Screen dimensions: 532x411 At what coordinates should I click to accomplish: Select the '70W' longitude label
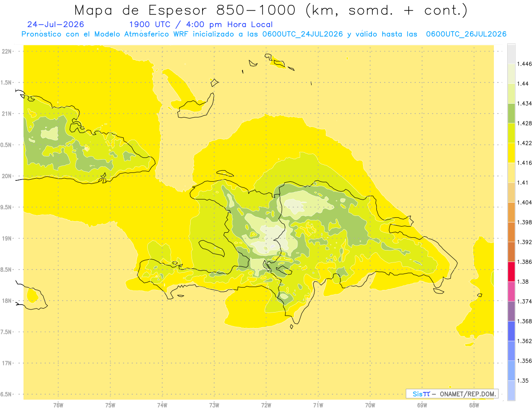point(370,405)
